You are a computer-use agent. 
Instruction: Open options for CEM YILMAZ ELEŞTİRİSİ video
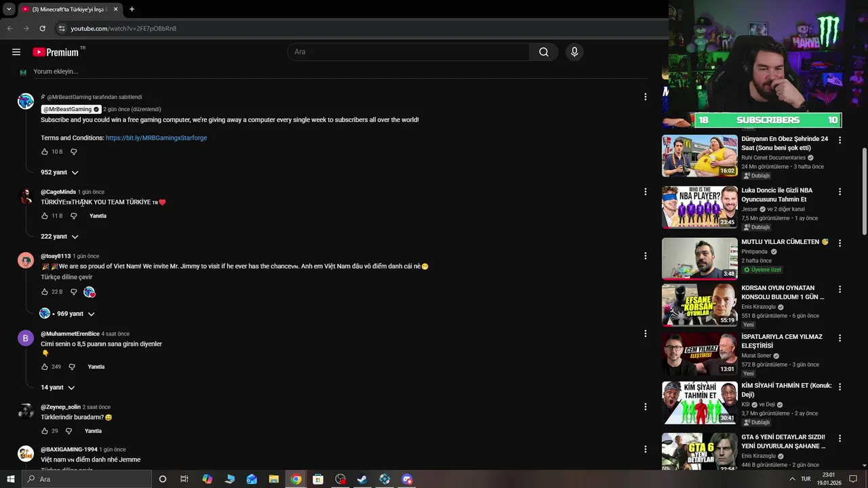[840, 338]
